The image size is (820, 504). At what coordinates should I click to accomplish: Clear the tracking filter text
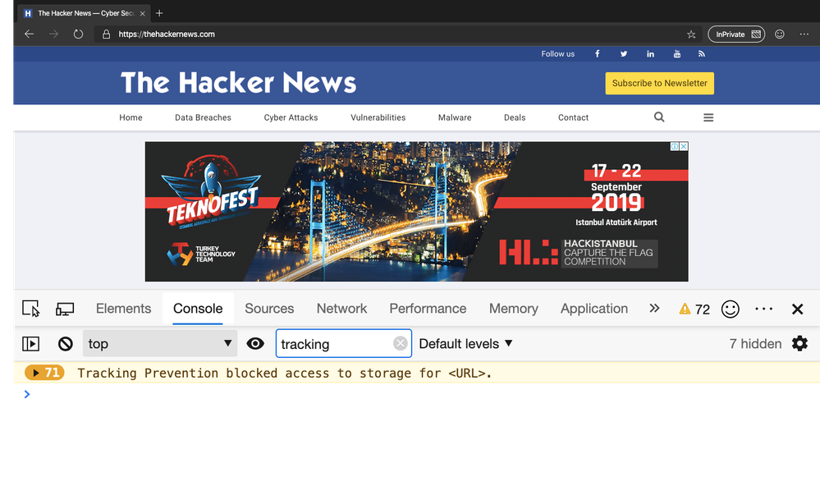(400, 343)
